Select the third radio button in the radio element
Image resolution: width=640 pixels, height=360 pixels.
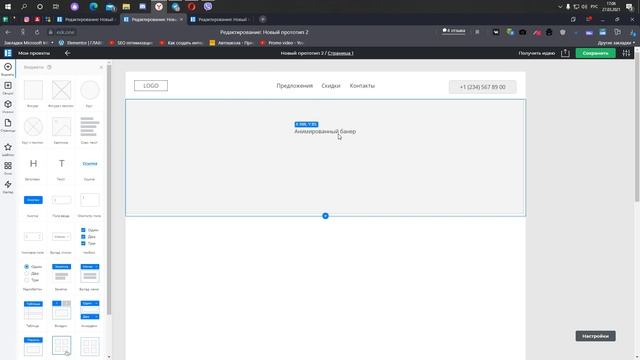(27, 280)
